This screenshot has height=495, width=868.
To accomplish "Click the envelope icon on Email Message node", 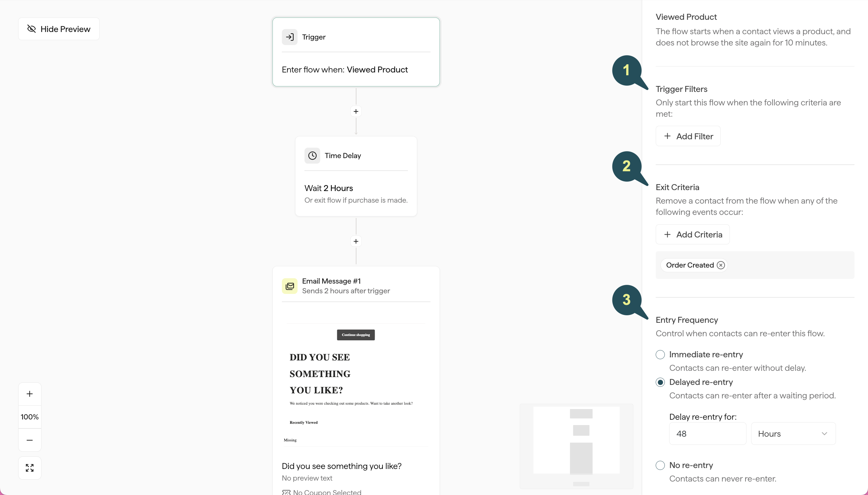I will [x=289, y=286].
